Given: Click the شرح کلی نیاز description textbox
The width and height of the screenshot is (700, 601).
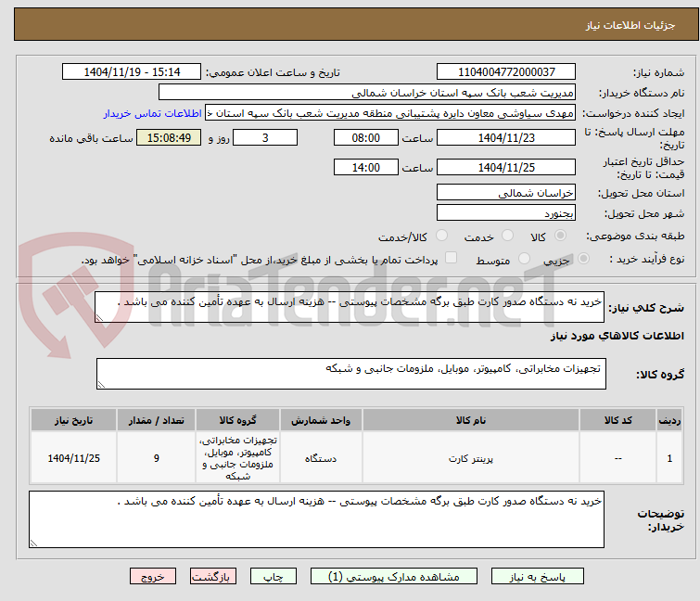Looking at the screenshot, I should [x=350, y=307].
